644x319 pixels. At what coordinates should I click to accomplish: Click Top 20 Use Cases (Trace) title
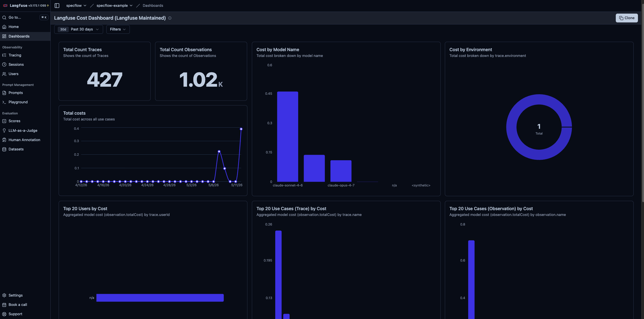[x=291, y=209]
